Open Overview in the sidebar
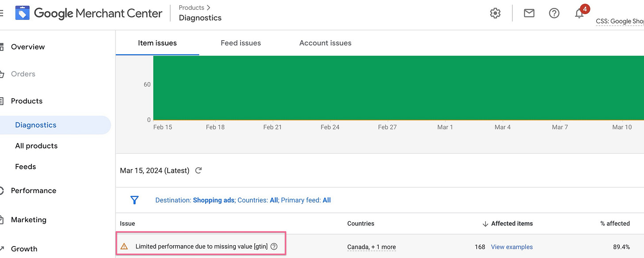The image size is (644, 258). (x=28, y=47)
